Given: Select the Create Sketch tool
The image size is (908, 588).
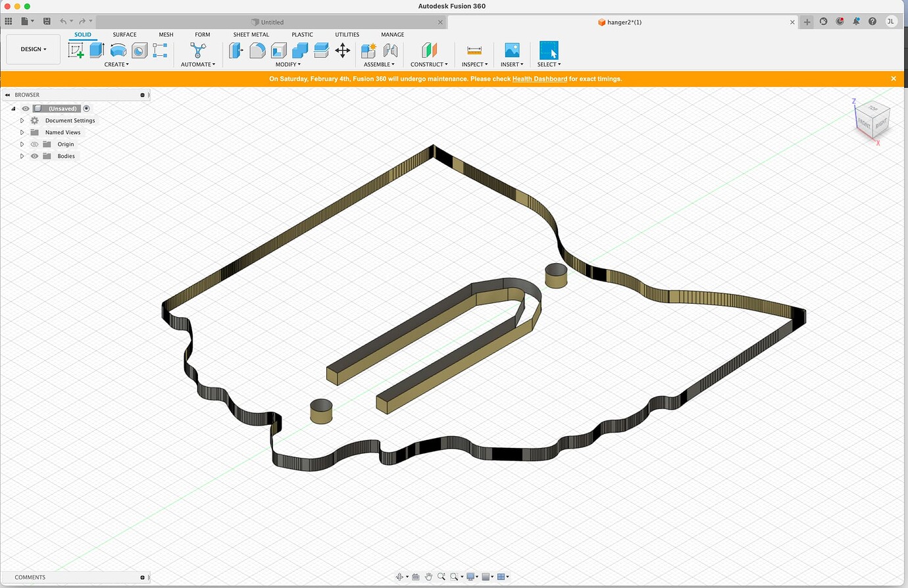Looking at the screenshot, I should [x=76, y=50].
